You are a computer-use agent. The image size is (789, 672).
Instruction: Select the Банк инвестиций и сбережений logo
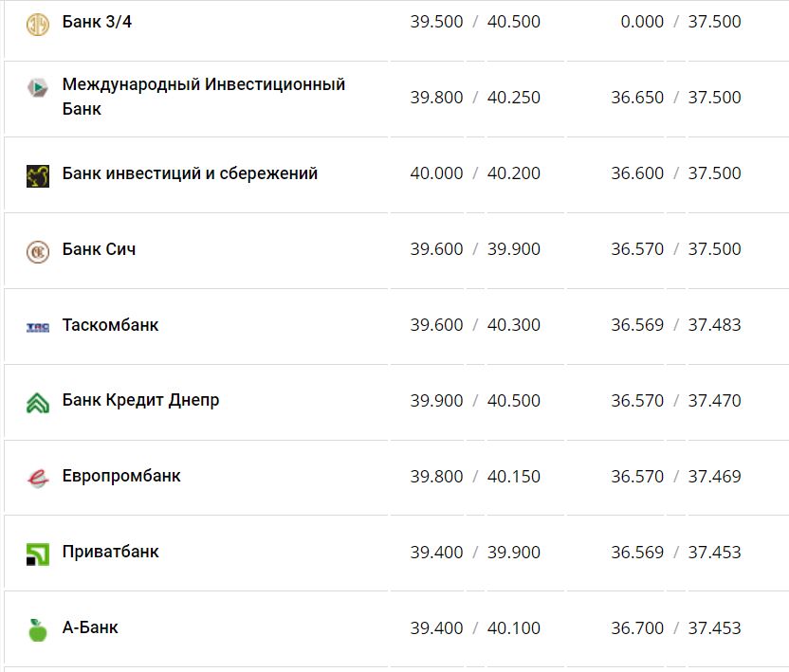[38, 173]
